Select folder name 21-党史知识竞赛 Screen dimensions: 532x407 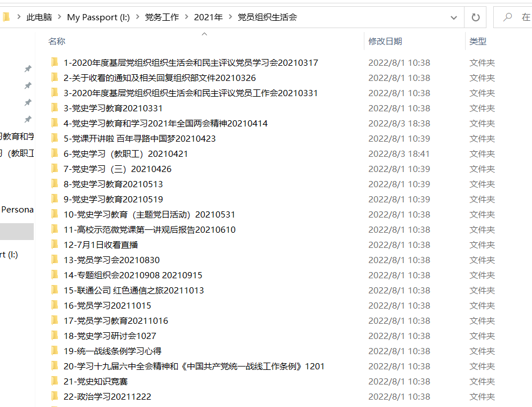coord(96,382)
